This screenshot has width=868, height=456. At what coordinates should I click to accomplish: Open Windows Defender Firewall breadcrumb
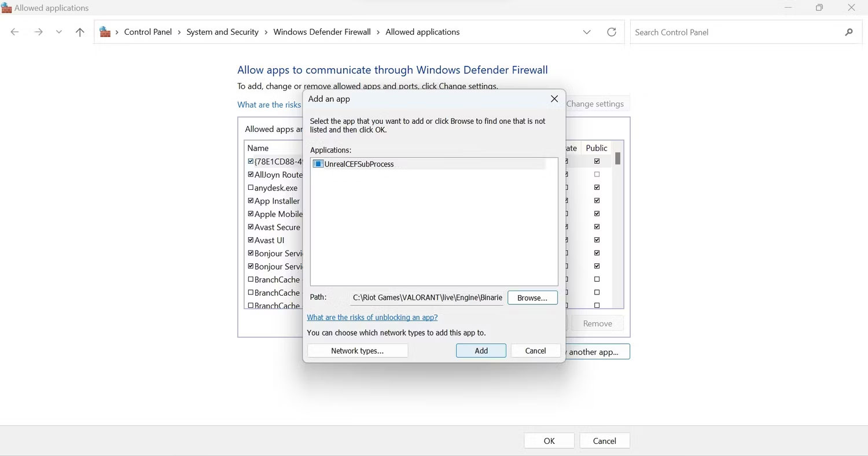click(322, 32)
